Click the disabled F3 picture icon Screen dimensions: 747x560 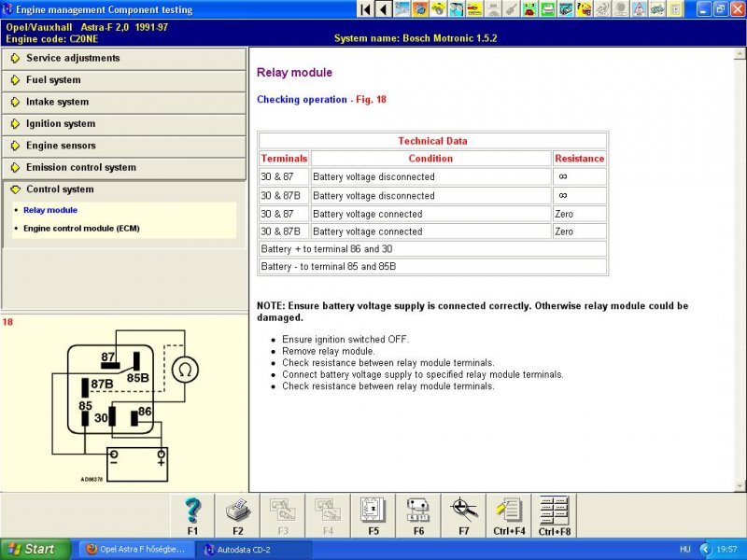(x=283, y=516)
